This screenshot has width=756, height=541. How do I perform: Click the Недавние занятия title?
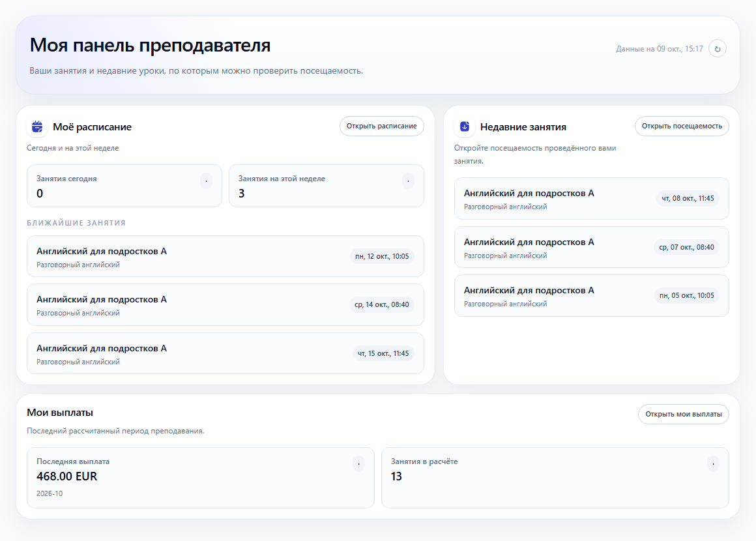click(x=523, y=127)
